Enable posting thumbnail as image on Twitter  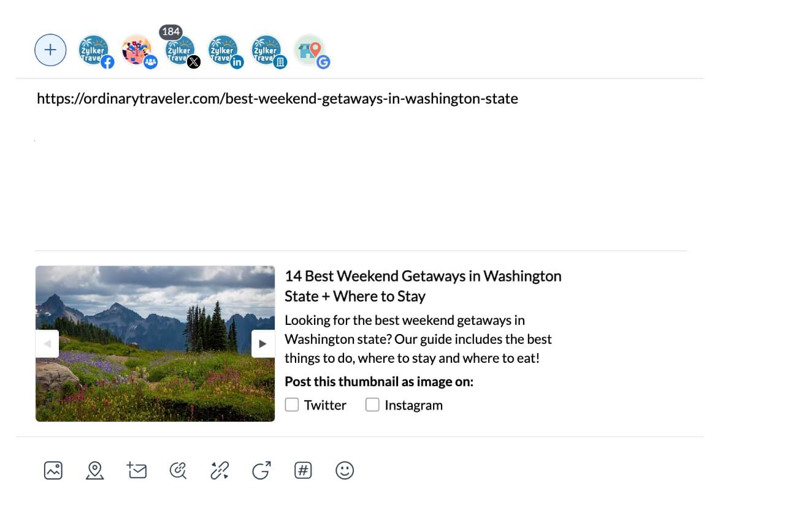pos(292,405)
